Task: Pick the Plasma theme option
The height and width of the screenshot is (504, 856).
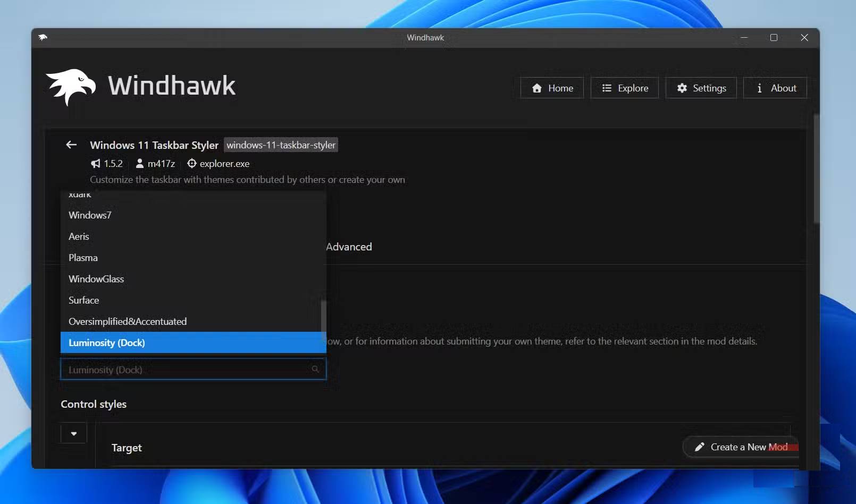Action: [83, 258]
